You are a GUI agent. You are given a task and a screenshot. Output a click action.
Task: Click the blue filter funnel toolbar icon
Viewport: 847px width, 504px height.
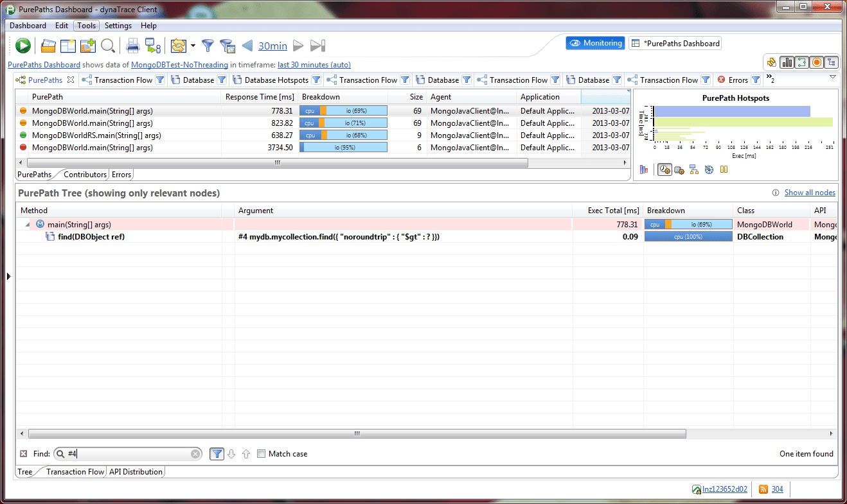[208, 46]
